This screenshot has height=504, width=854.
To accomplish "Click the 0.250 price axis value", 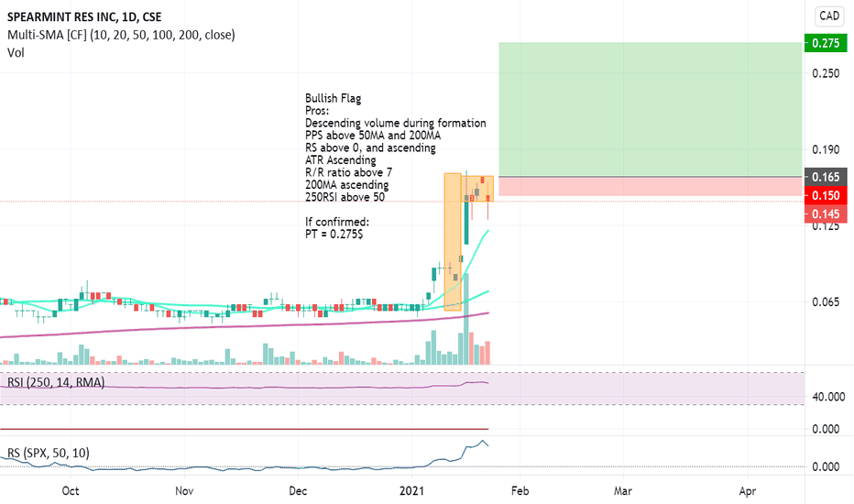I will [826, 73].
